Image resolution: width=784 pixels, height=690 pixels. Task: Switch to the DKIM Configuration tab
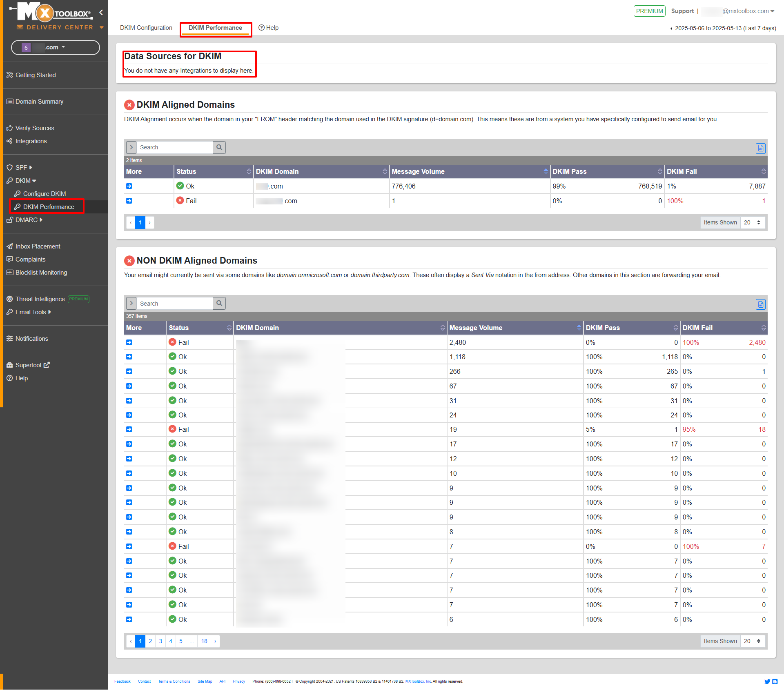point(146,27)
